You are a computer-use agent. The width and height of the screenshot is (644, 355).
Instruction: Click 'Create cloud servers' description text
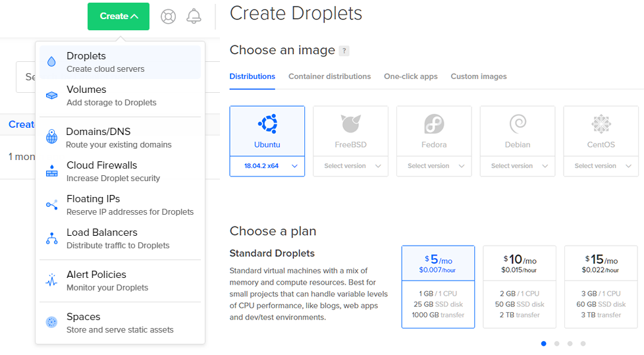pos(105,69)
